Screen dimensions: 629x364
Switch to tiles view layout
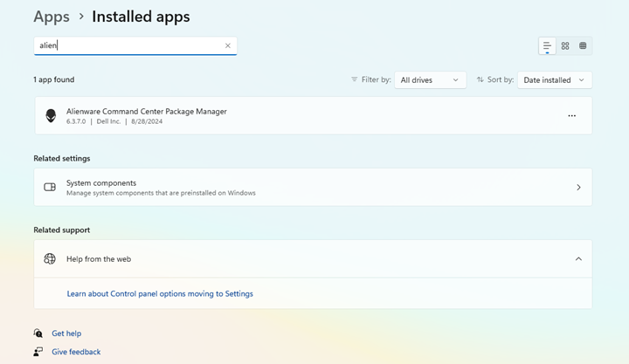583,45
